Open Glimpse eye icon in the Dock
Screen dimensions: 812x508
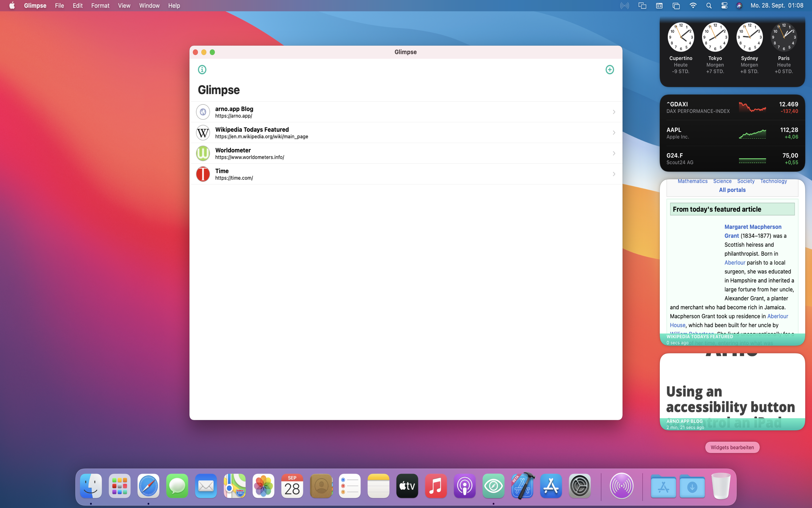494,486
